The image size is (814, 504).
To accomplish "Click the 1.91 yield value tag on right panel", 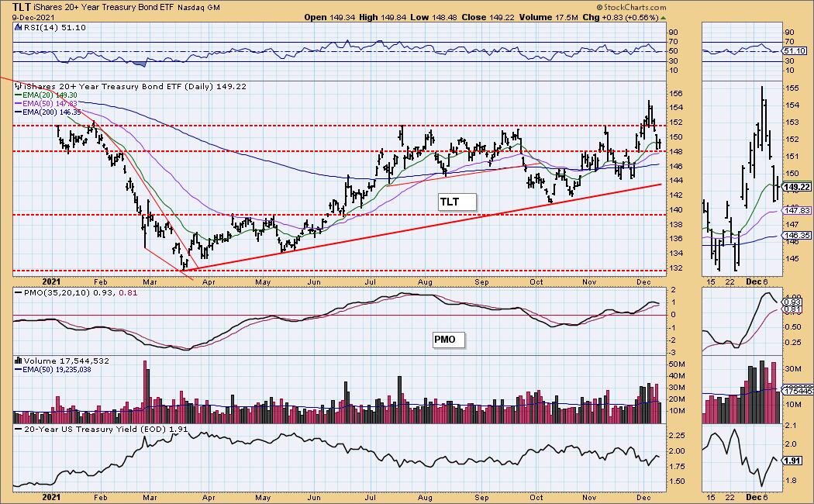I will [x=793, y=461].
